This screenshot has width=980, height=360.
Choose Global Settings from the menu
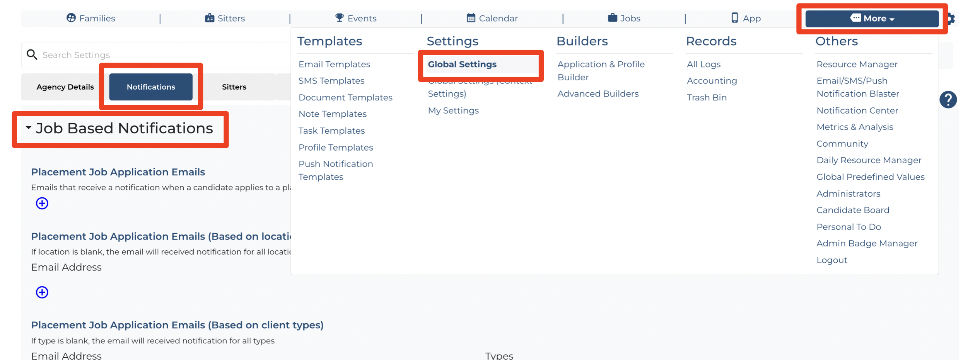[x=462, y=64]
